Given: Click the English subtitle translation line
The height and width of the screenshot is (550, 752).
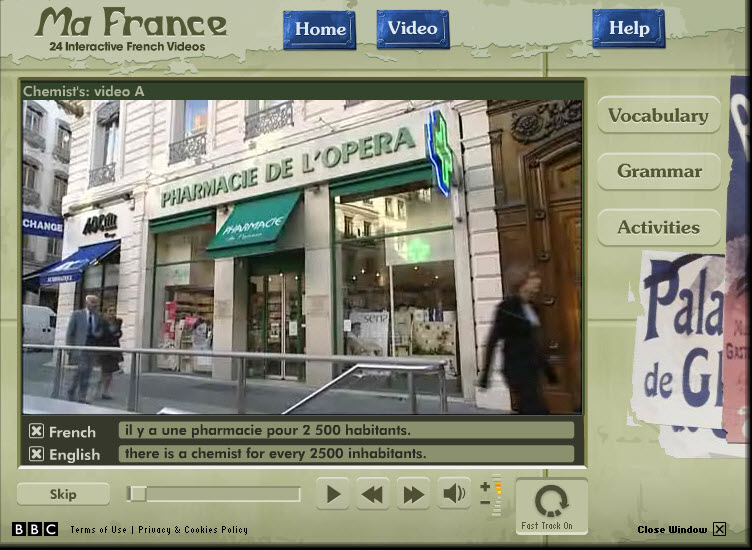Looking at the screenshot, I should 346,453.
